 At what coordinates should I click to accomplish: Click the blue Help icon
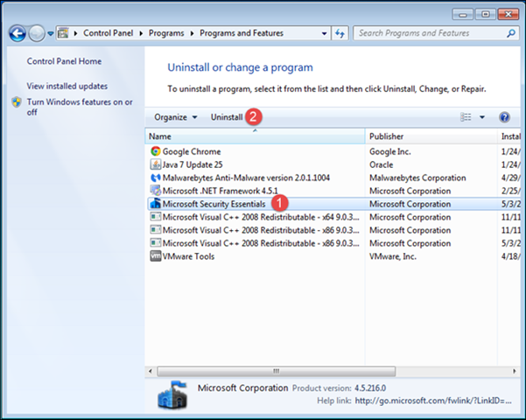[504, 117]
